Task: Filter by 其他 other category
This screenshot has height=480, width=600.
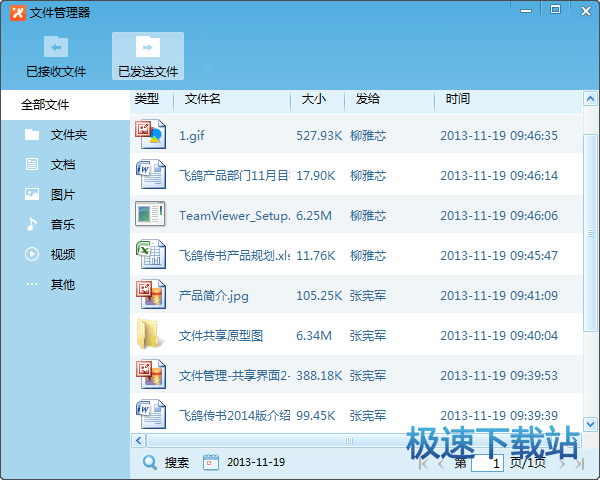Action: coord(65,284)
